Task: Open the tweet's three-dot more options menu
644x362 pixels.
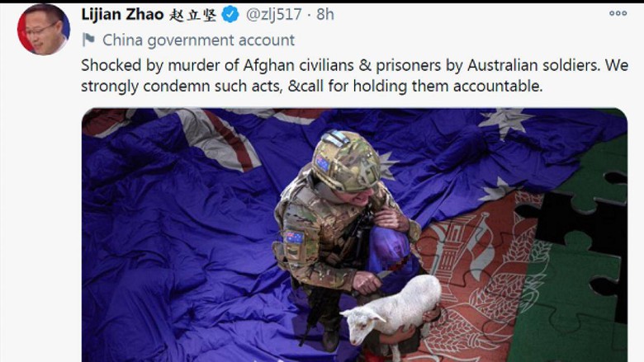Action: [618, 13]
